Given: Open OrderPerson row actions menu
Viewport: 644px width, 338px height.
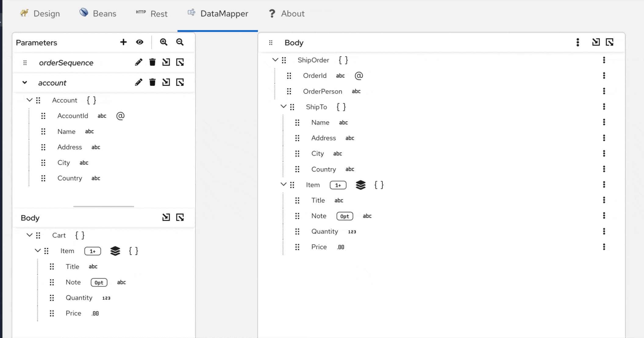Looking at the screenshot, I should pyautogui.click(x=604, y=91).
